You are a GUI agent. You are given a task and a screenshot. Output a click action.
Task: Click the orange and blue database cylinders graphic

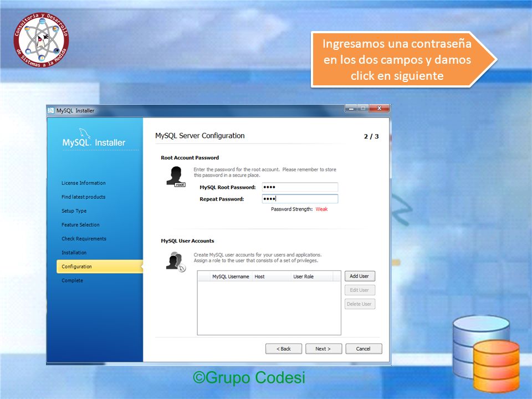(486, 353)
